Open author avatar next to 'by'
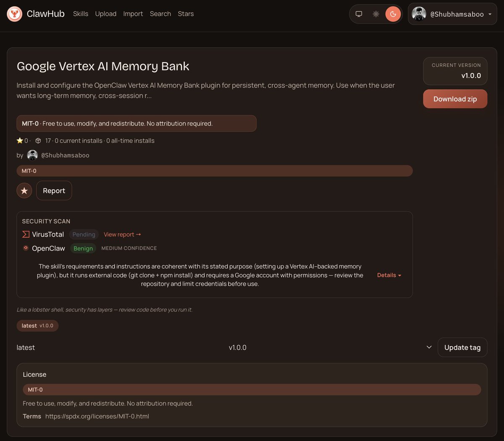Image resolution: width=504 pixels, height=441 pixels. click(32, 155)
